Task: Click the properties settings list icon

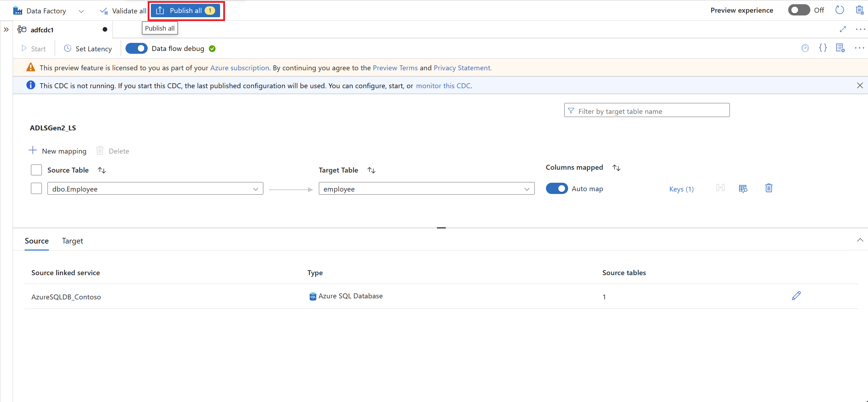Action: coord(840,48)
